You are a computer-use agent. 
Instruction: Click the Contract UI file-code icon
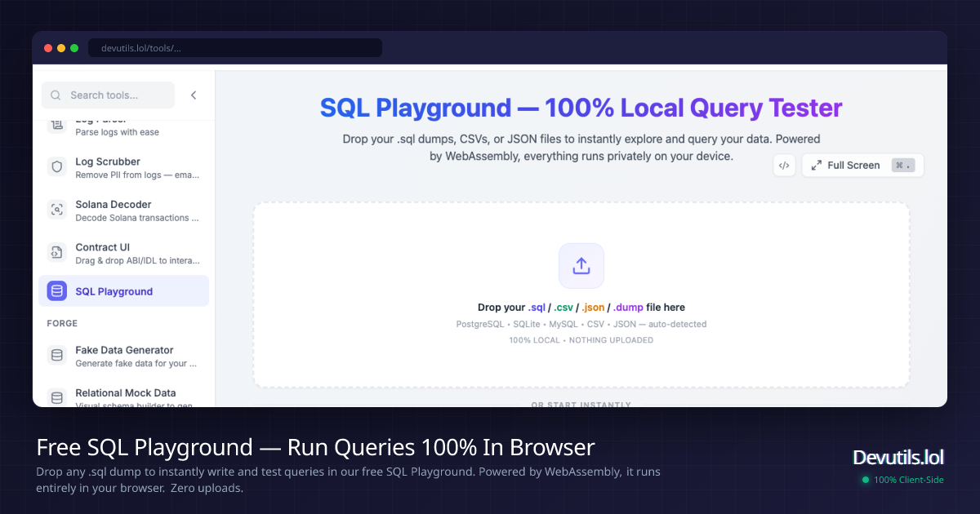coord(57,252)
